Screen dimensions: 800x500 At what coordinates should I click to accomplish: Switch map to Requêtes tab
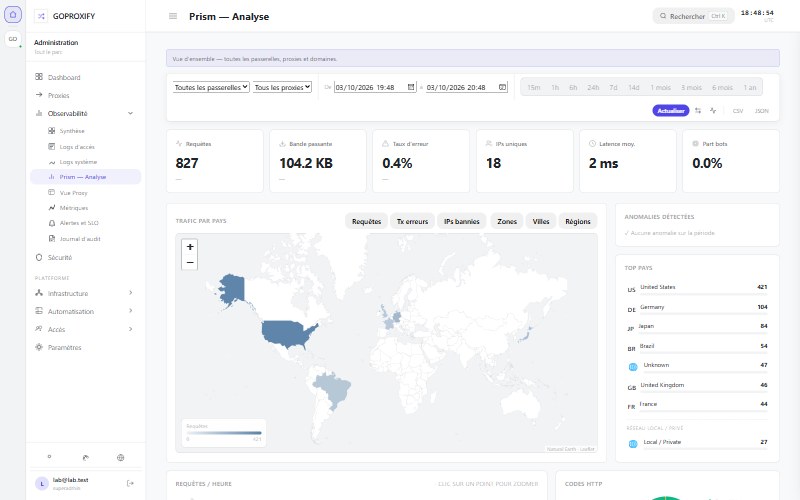tap(366, 221)
